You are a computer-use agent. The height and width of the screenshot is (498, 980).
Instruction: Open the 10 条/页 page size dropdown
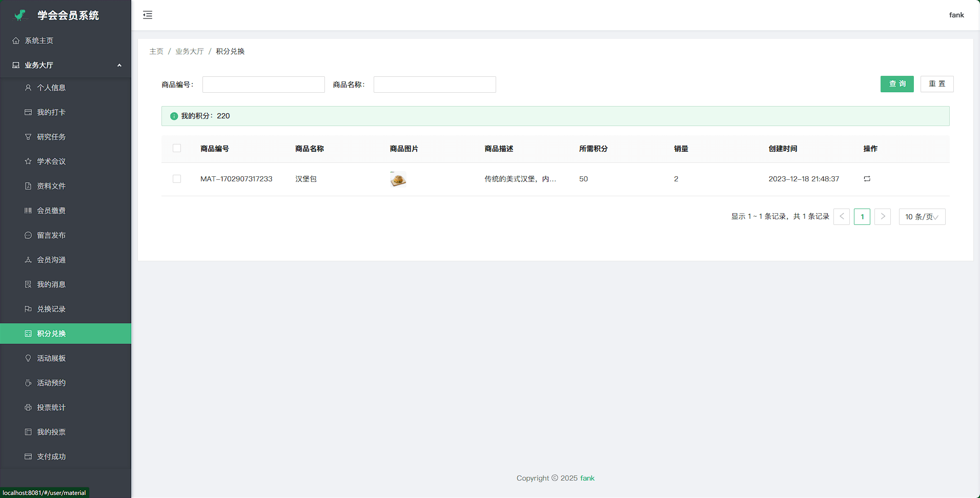[x=922, y=217]
